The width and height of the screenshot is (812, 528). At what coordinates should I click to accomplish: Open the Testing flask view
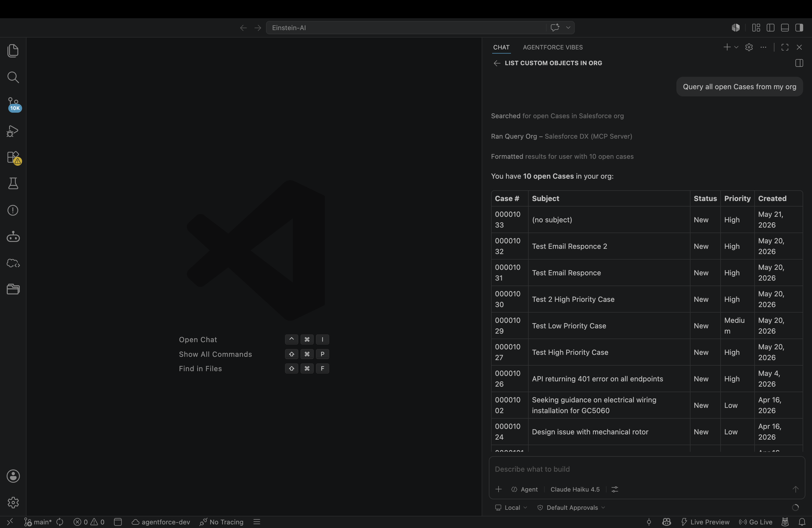tap(13, 184)
